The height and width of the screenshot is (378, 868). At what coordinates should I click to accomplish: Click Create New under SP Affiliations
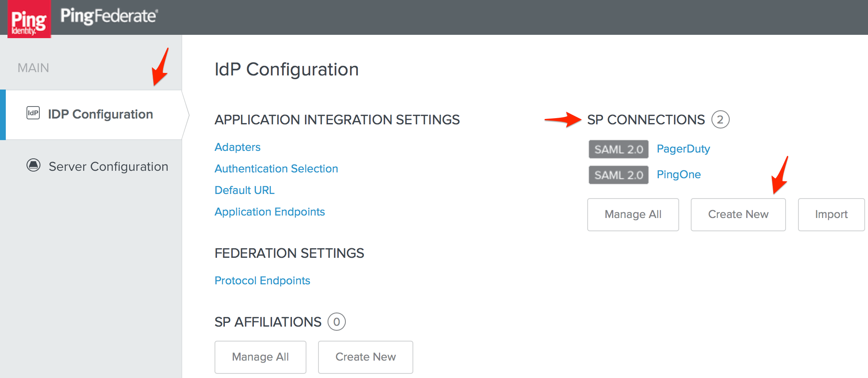(x=366, y=357)
